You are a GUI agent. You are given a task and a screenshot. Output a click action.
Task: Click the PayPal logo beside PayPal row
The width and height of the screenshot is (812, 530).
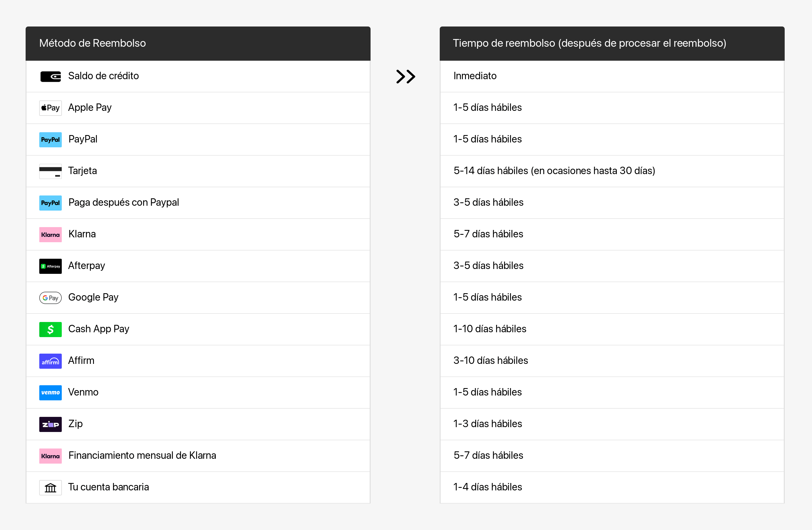[x=50, y=140]
